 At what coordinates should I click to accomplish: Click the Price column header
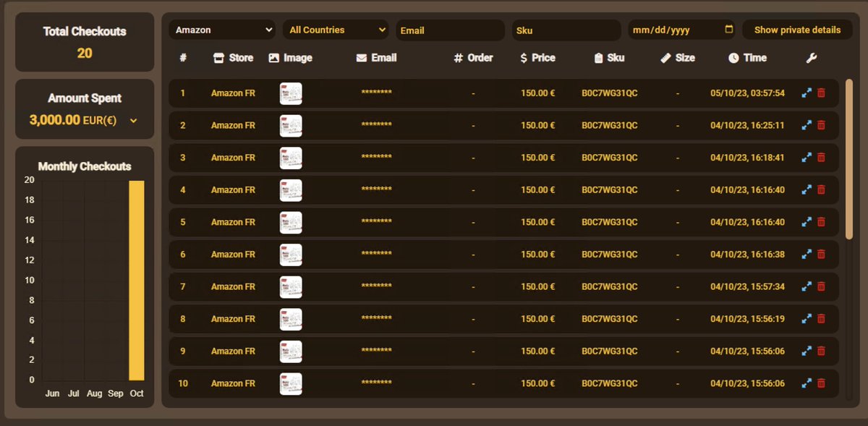[537, 58]
